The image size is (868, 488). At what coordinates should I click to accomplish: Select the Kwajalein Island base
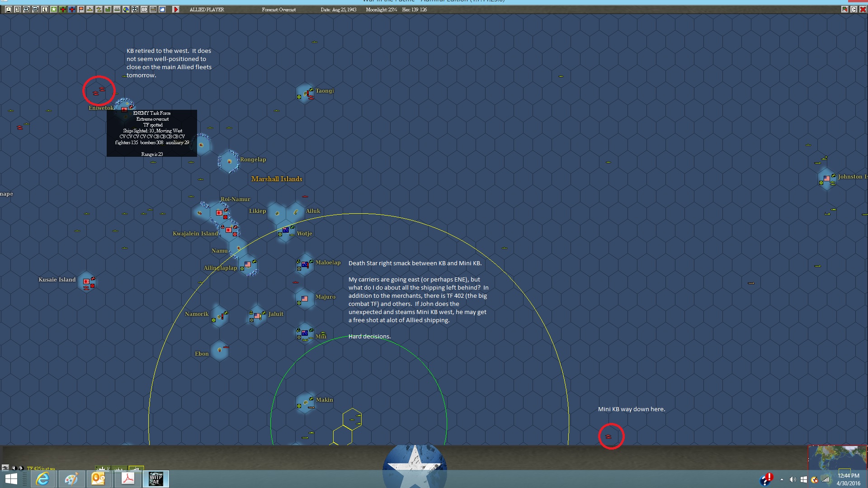click(229, 230)
